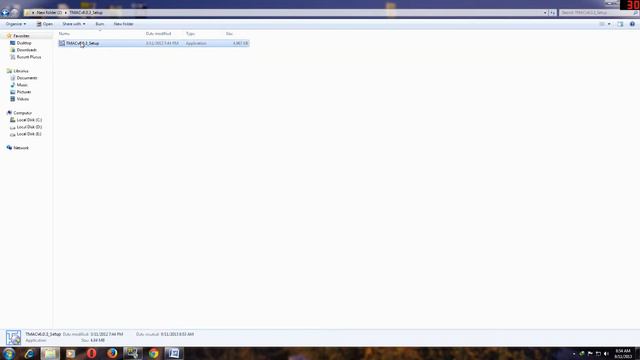
Task: Open Windows Media Player from taskbar
Action: 71,353
